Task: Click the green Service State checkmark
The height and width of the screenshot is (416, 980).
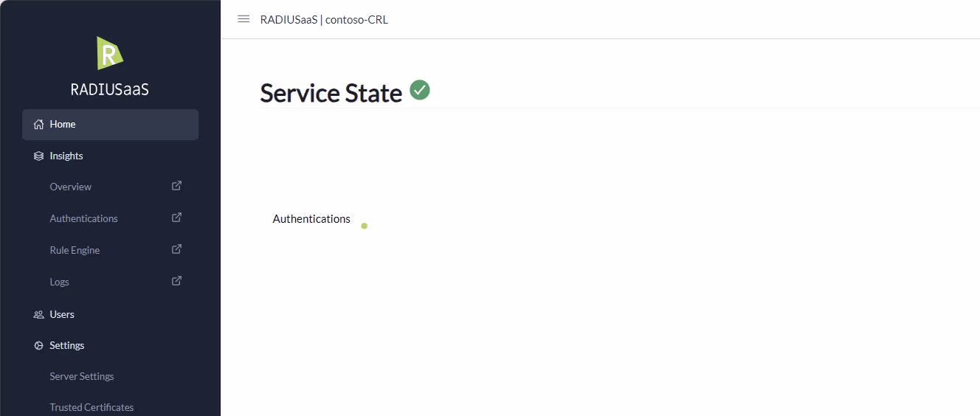Action: coord(420,90)
